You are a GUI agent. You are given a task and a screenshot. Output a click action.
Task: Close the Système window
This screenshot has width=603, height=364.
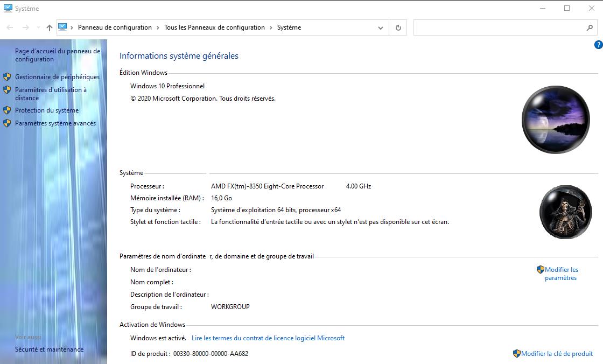pos(592,8)
